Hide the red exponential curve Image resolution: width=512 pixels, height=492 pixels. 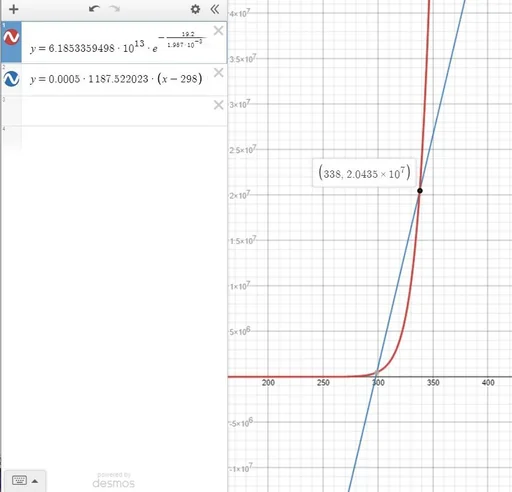[11, 37]
